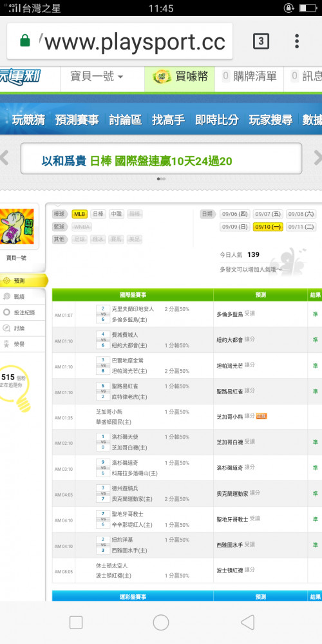Image resolution: width=322 pixels, height=644 pixels.
Task: Click the banner carousel page dots
Action: (161, 178)
